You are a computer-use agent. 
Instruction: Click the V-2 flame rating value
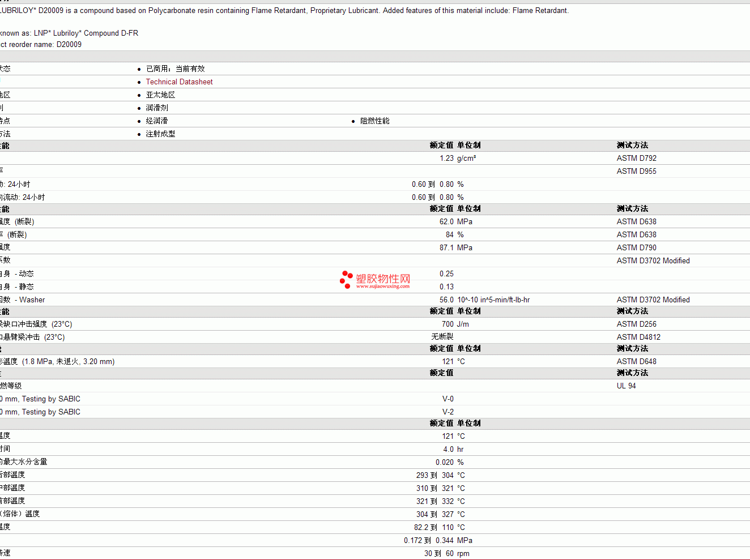448,412
